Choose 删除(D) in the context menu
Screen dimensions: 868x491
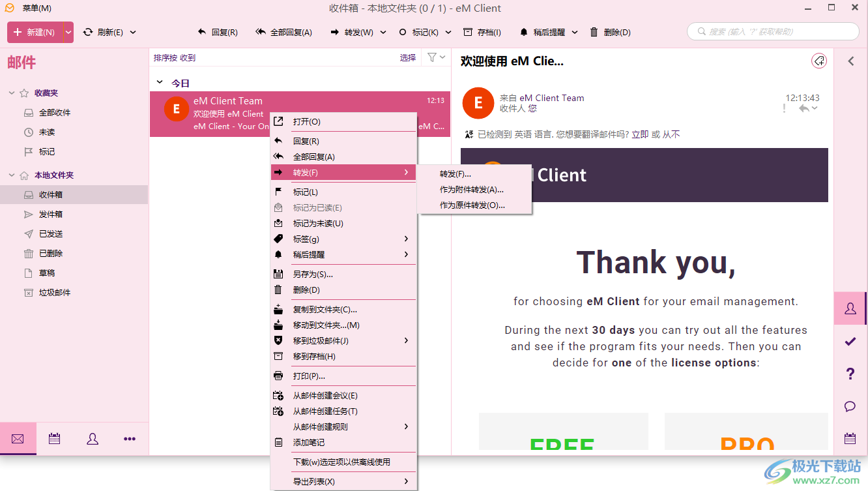coord(343,290)
